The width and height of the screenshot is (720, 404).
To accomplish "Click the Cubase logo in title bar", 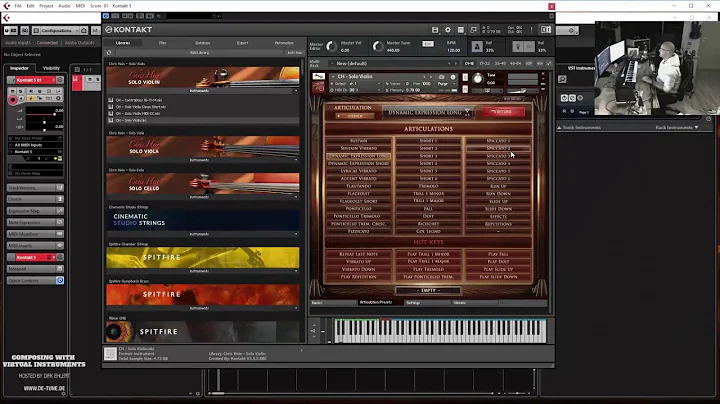I will coord(6,6).
